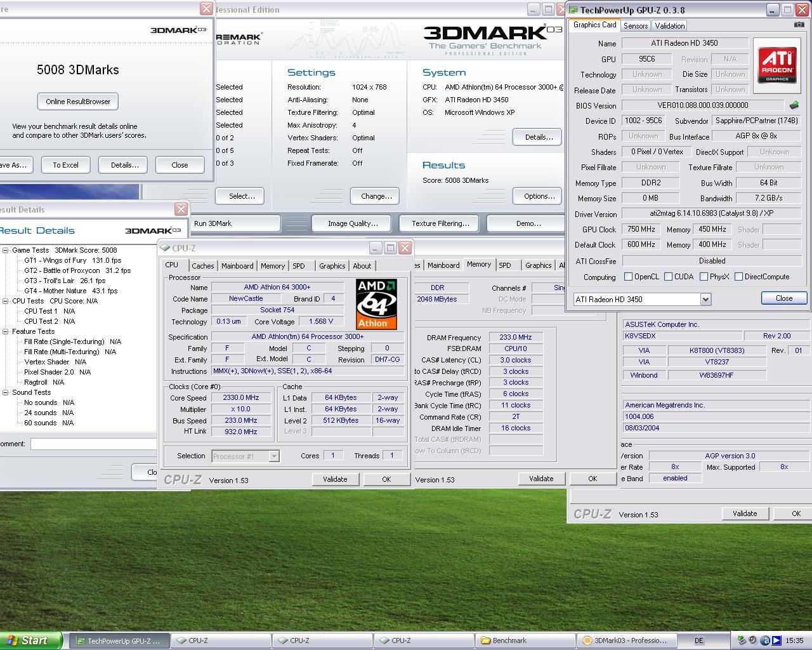Click Close in 3DMark score dialog
812x650 pixels.
tap(180, 165)
